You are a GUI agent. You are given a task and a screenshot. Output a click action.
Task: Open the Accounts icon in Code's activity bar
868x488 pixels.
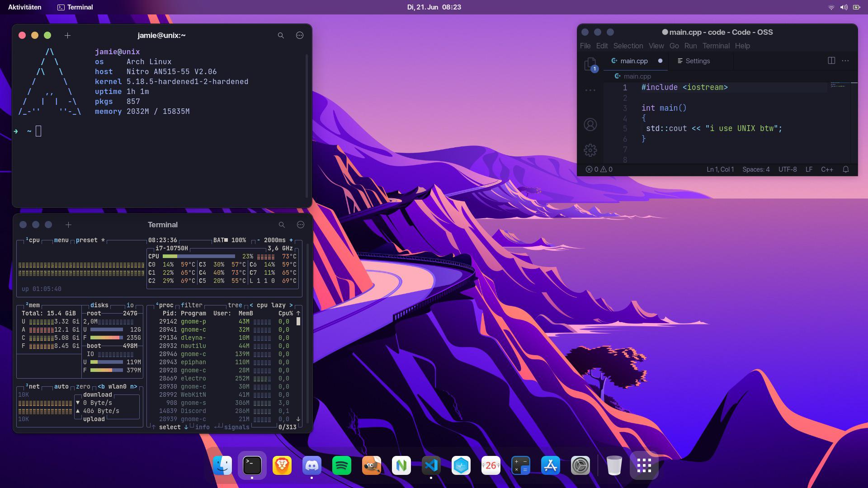590,125
